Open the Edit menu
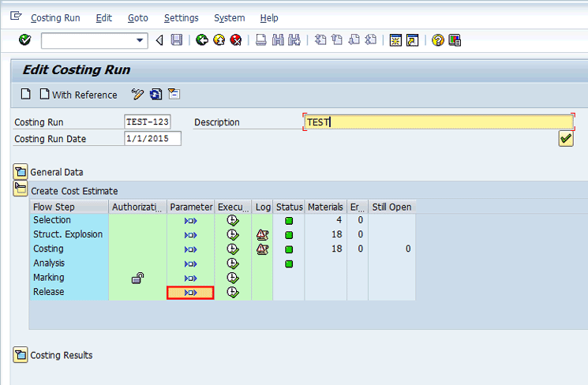The height and width of the screenshot is (385, 588). 104,18
